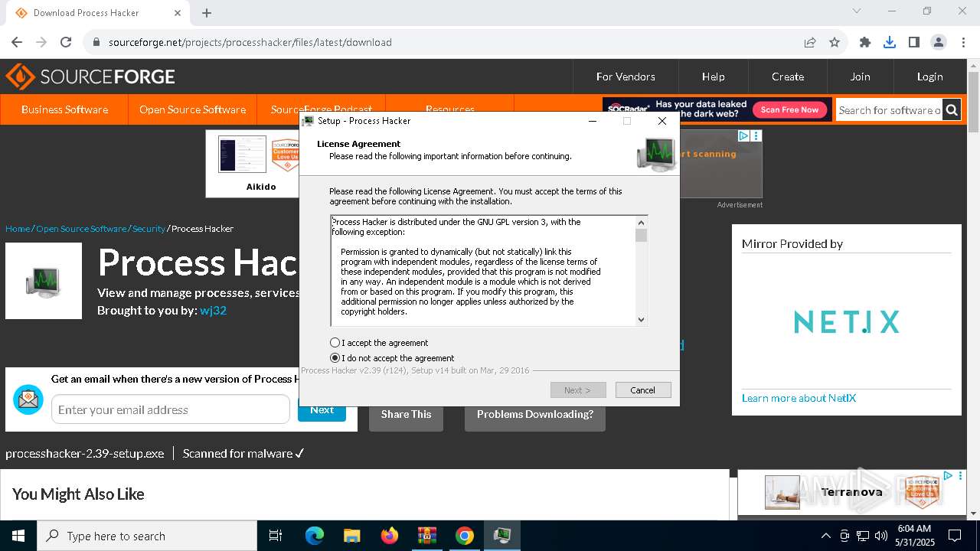Screen dimensions: 980x551
Task: Click the Share This button
Action: pyautogui.click(x=406, y=414)
